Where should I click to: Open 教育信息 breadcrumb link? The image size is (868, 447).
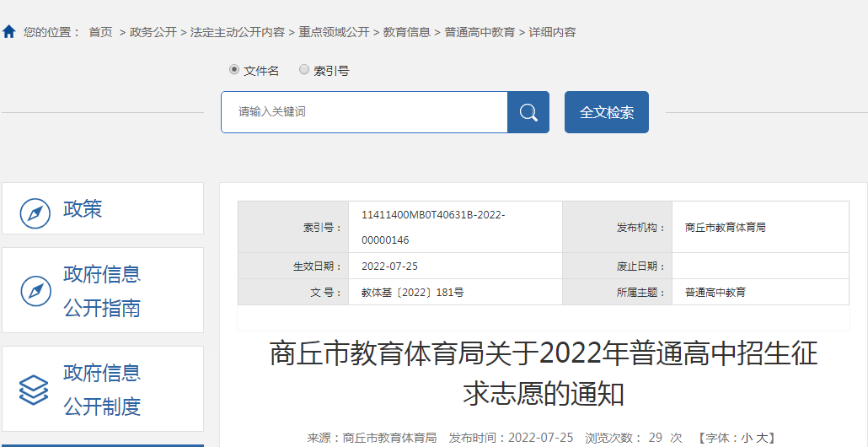[x=406, y=32]
